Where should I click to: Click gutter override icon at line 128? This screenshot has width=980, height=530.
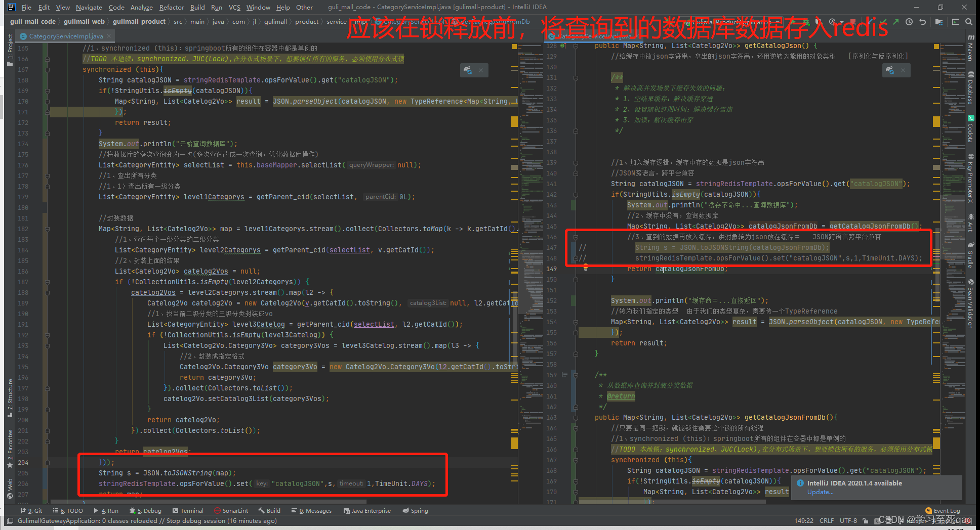tap(563, 46)
